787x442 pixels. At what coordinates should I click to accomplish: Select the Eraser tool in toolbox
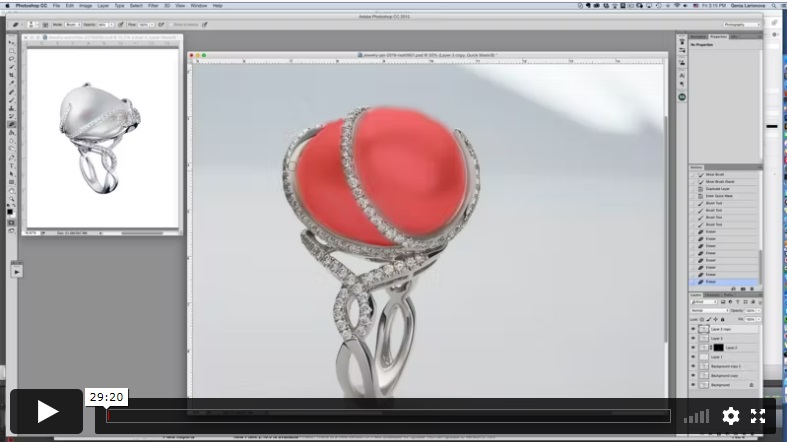pyautogui.click(x=12, y=124)
